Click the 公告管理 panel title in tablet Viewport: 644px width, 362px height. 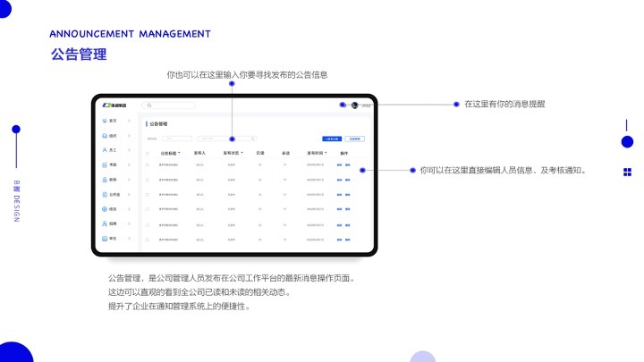158,123
